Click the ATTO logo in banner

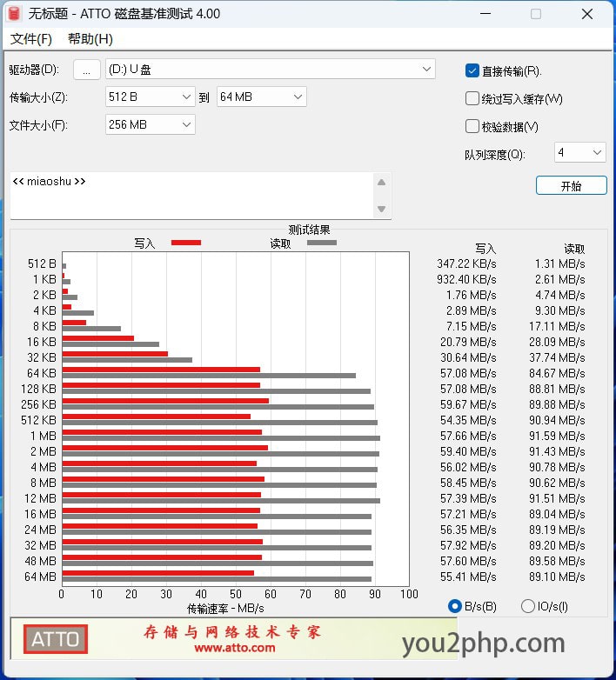(x=56, y=639)
